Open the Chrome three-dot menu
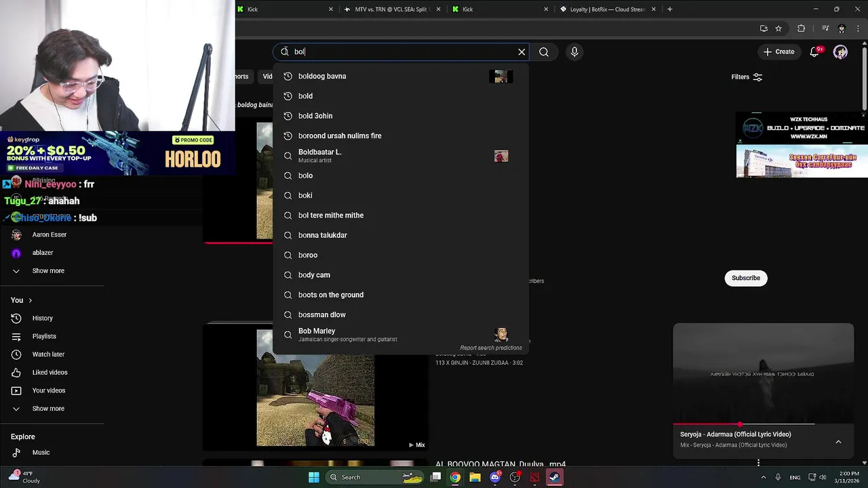 click(x=858, y=28)
